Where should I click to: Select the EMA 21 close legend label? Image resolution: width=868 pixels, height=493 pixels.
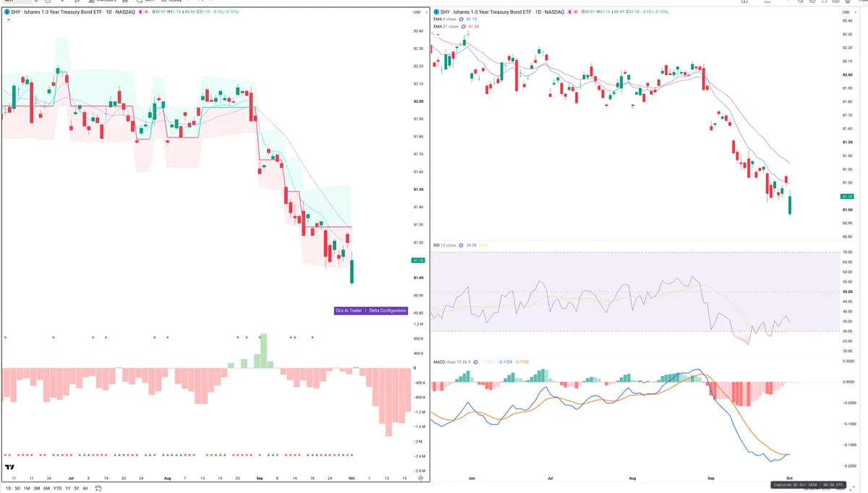pyautogui.click(x=446, y=27)
